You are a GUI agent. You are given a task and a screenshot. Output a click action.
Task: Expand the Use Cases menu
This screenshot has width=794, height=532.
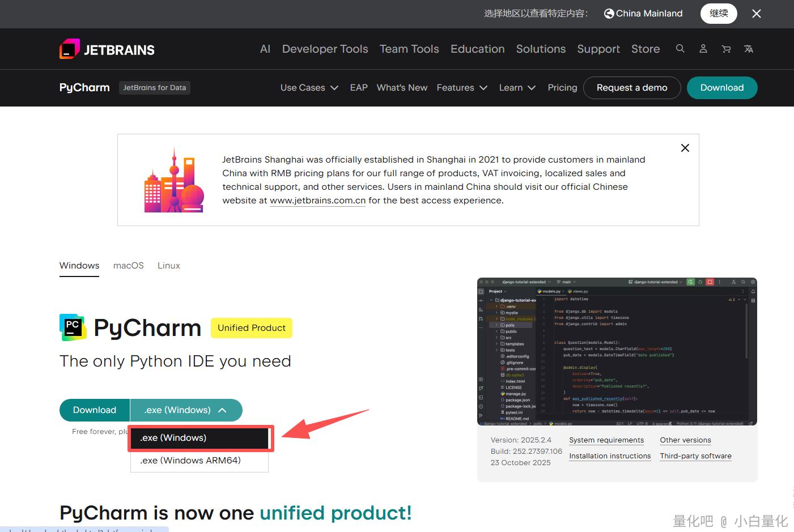click(309, 88)
